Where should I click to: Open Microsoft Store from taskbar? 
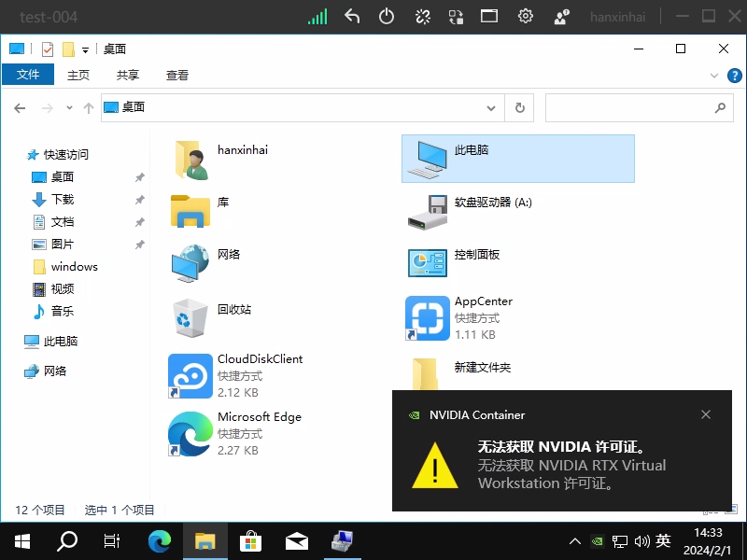250,541
